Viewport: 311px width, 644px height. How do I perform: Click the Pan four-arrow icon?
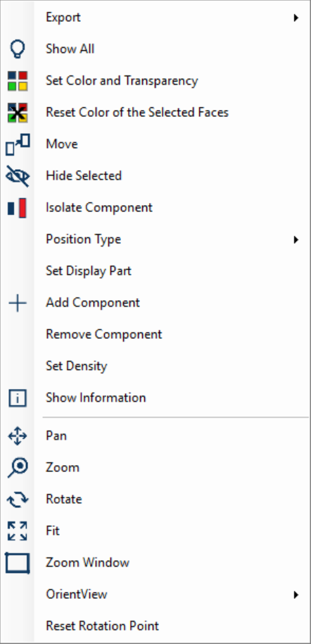click(18, 436)
